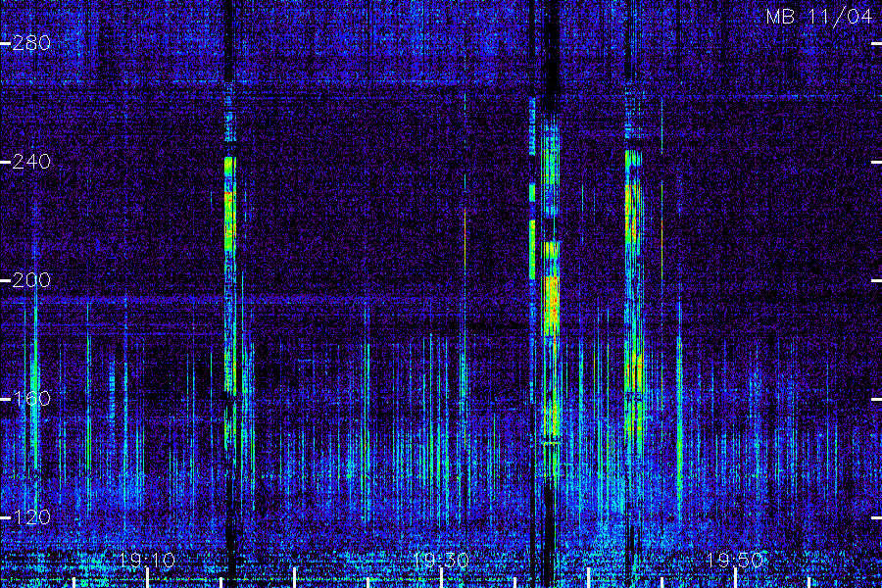
Task: Click the 240 frequency axis label
Action: pyautogui.click(x=31, y=162)
